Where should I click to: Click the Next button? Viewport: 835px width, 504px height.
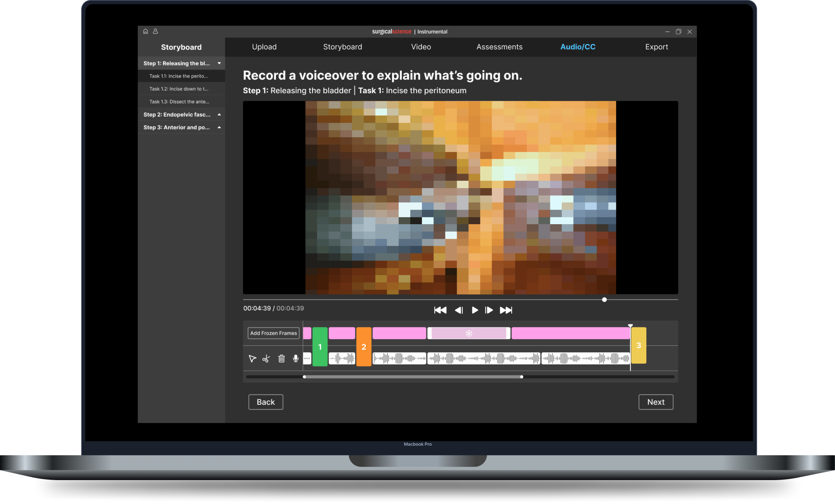click(x=656, y=402)
